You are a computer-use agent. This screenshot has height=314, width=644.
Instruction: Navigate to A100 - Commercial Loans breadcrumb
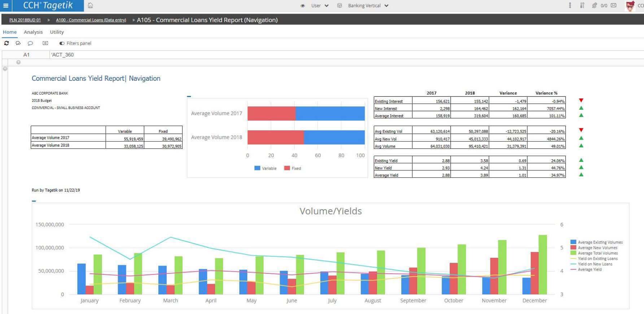pyautogui.click(x=91, y=20)
